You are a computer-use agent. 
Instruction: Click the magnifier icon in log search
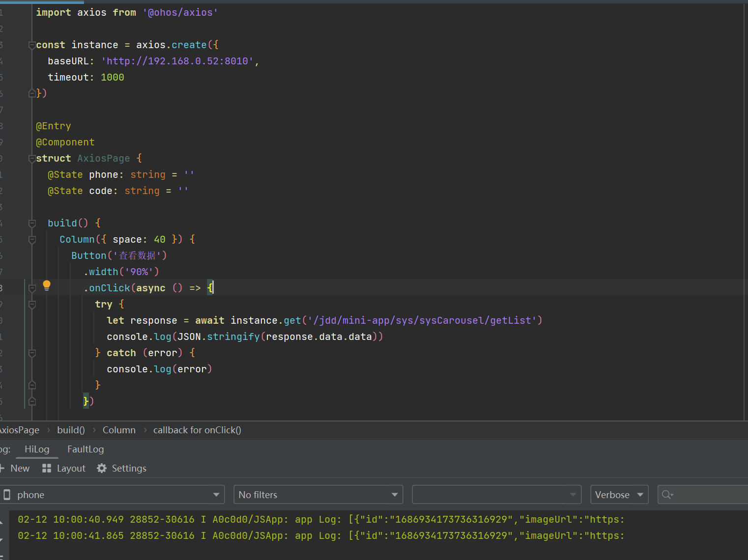point(667,495)
